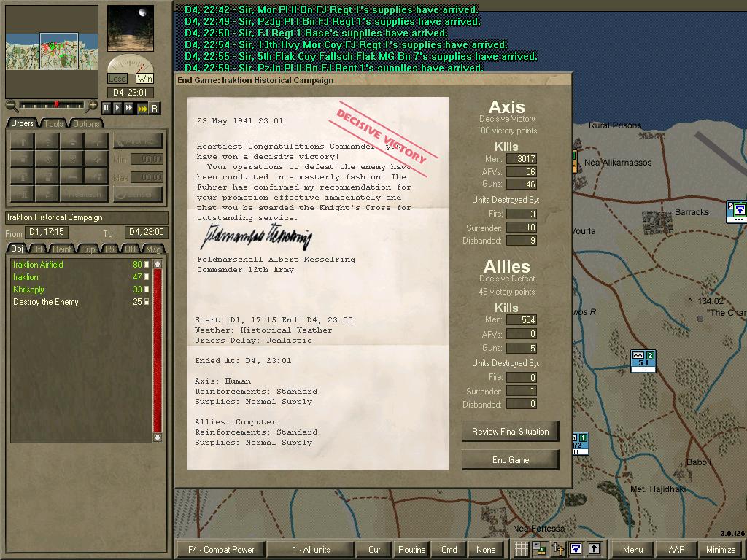Click the two-crosses toolbar icon
The image size is (747, 560).
(x=557, y=549)
